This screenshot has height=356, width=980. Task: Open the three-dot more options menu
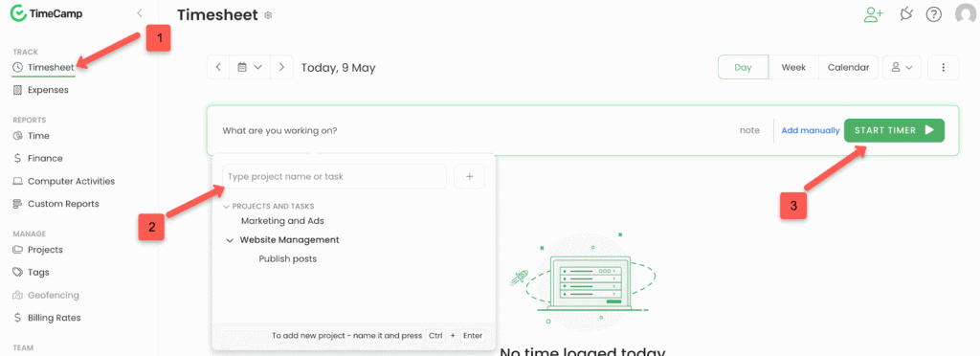(943, 67)
